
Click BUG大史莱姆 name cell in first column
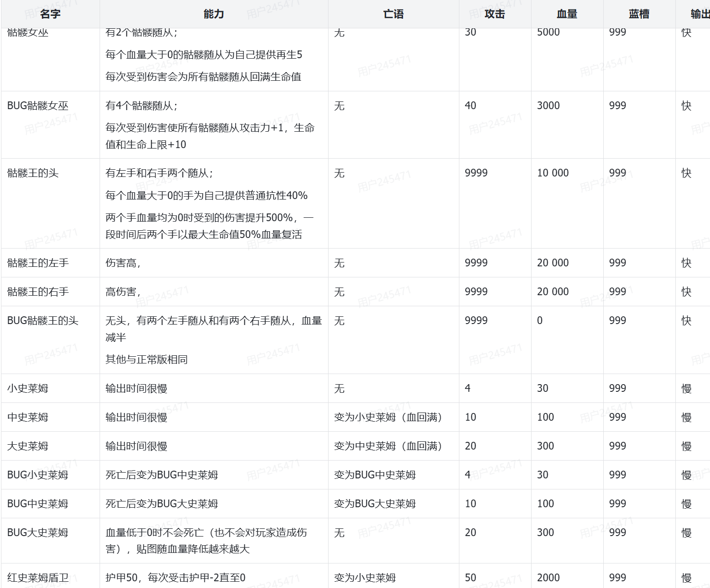[x=38, y=533]
